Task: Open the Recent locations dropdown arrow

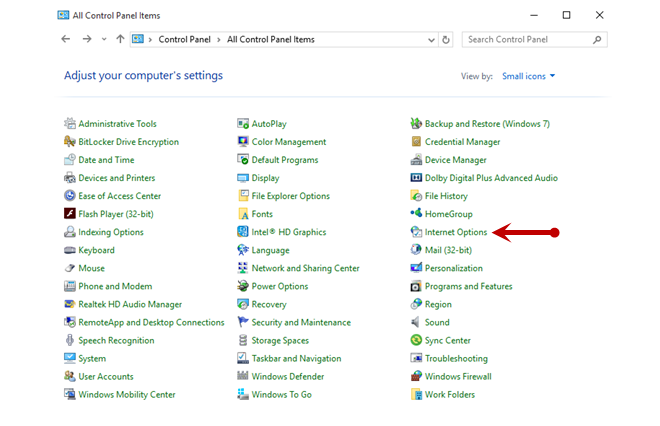Action: click(104, 40)
